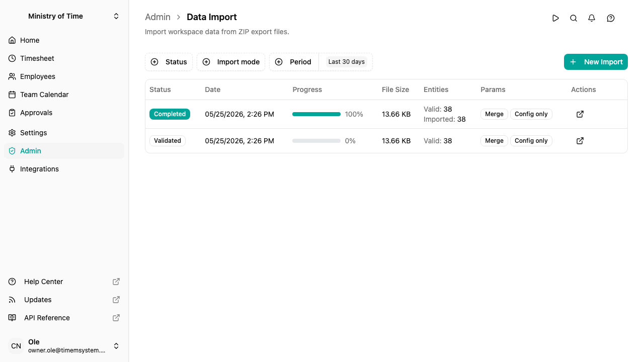This screenshot has width=644, height=362.
Task: Click the play icon in top bar
Action: pyautogui.click(x=555, y=18)
